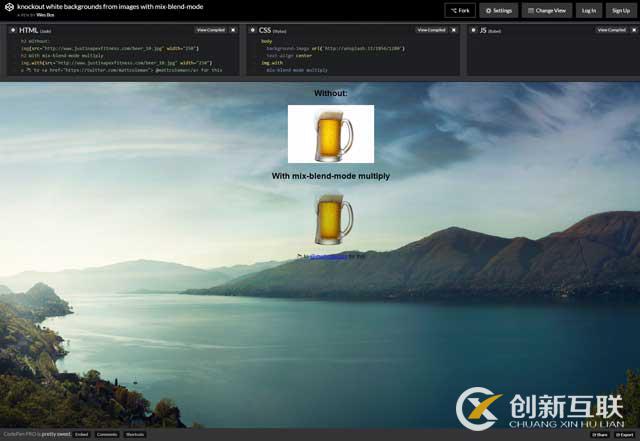The width and height of the screenshot is (640, 441).
Task: Close the CSS editor panel
Action: (x=453, y=30)
